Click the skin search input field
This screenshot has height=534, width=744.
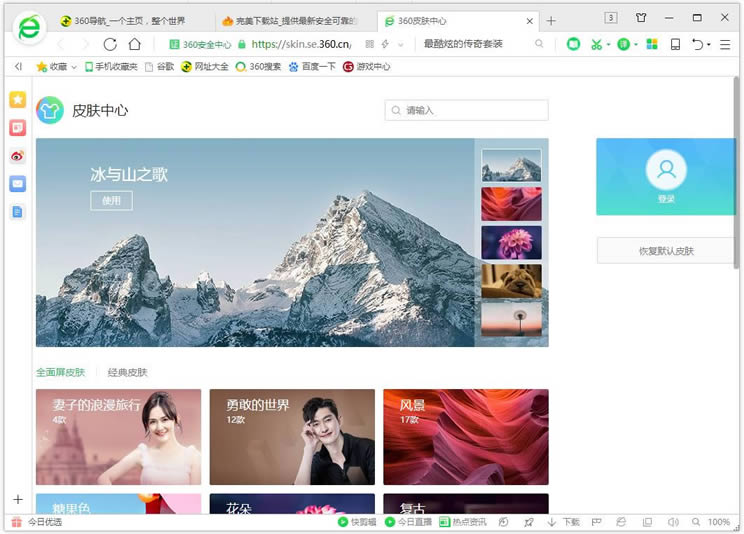coord(466,110)
